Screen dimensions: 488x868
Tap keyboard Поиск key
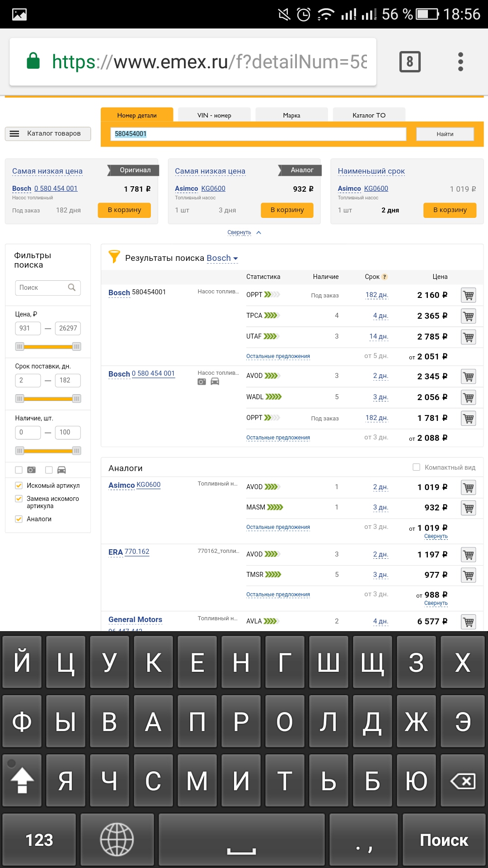[444, 840]
